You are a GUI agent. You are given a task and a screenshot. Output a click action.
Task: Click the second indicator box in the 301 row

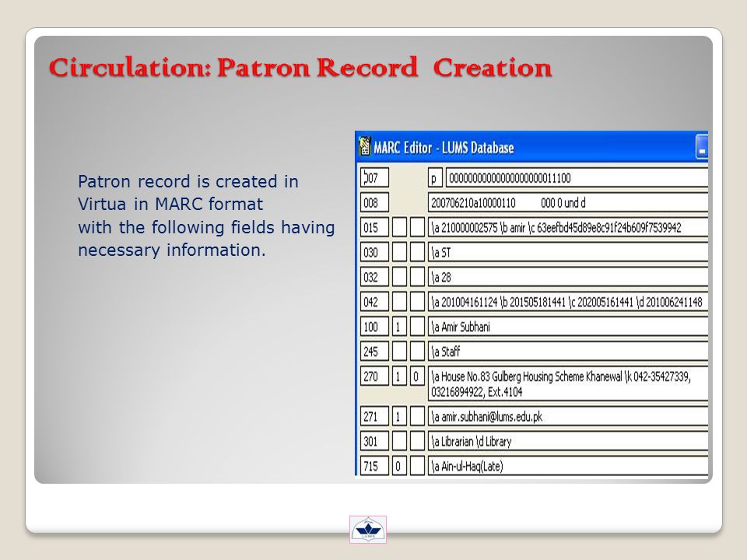417,441
